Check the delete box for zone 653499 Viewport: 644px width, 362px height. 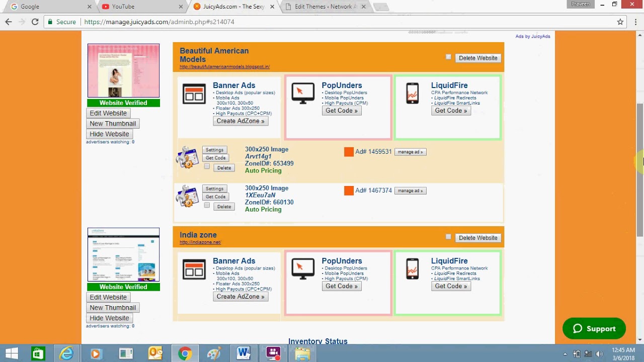(207, 166)
